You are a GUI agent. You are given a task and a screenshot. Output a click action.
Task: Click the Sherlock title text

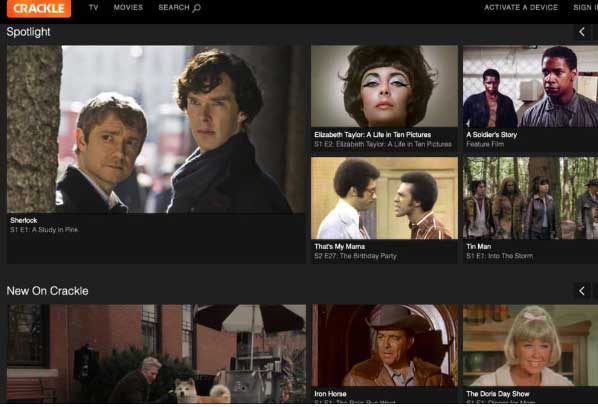point(24,220)
